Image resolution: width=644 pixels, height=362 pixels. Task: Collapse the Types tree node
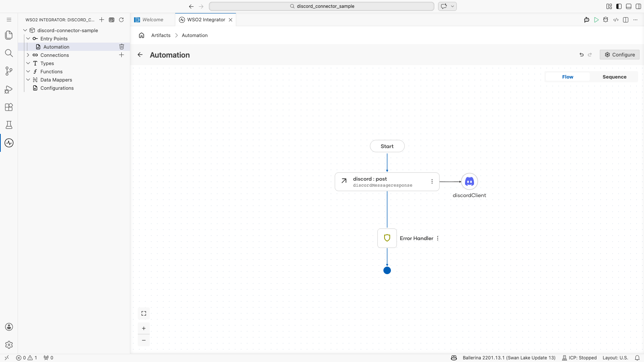28,63
